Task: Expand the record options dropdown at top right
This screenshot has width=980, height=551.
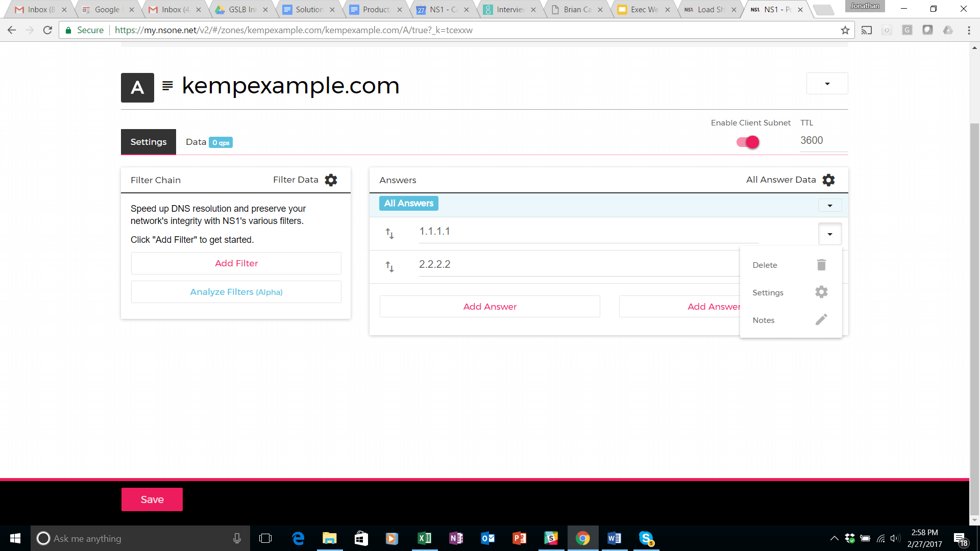Action: [827, 84]
